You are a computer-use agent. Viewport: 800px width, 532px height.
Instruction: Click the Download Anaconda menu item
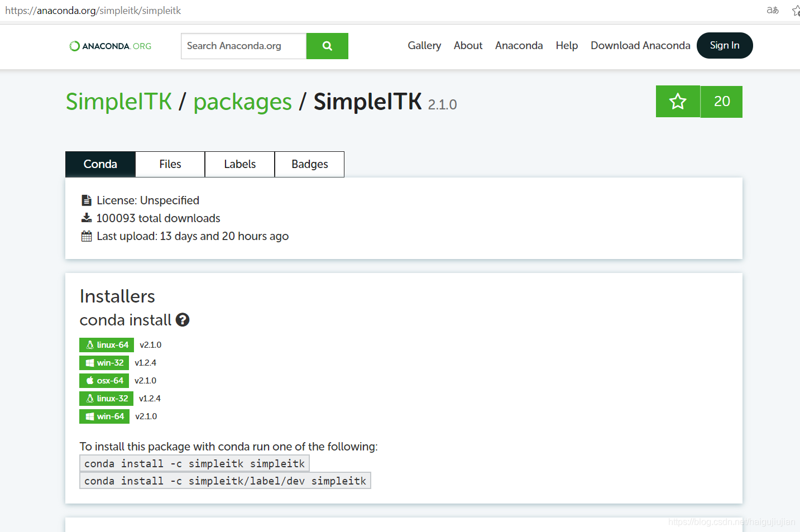(x=640, y=46)
